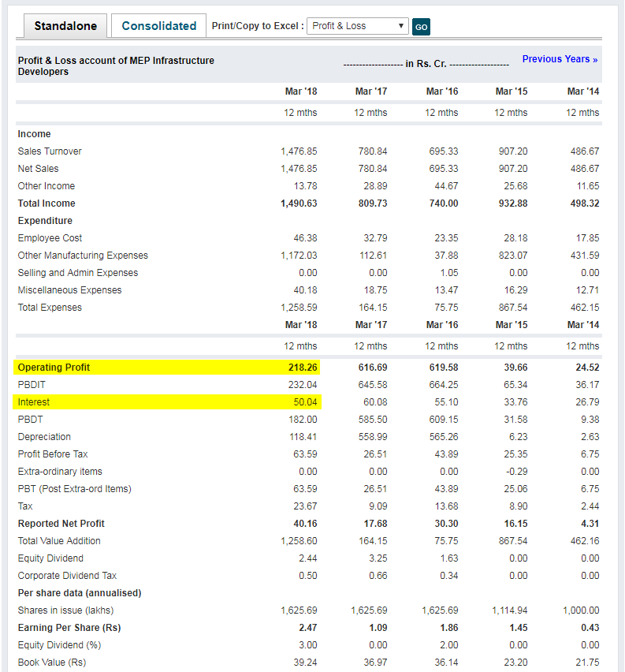Click the highlighted Interest label
The width and height of the screenshot is (625, 672).
(34, 402)
